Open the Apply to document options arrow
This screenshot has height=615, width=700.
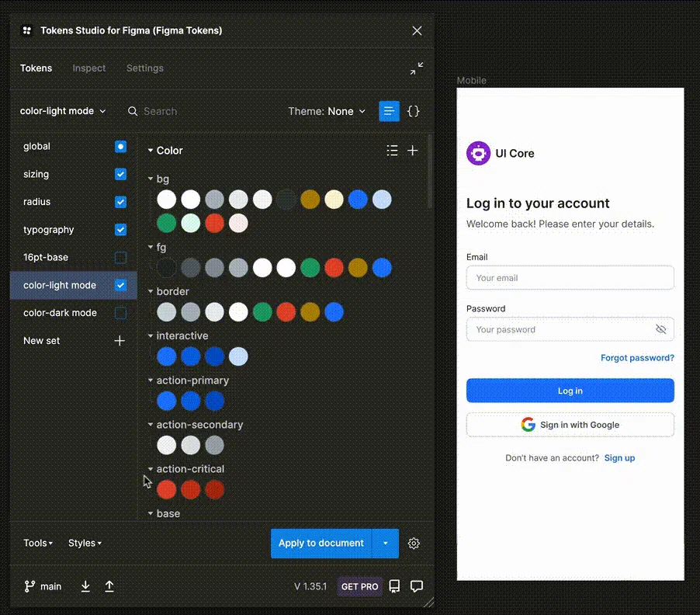[385, 543]
